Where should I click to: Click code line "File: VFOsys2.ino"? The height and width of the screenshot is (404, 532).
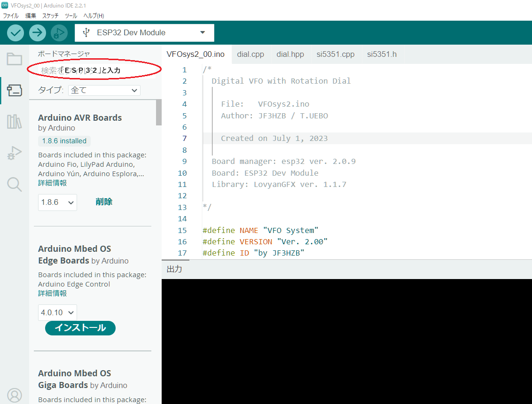coord(265,104)
